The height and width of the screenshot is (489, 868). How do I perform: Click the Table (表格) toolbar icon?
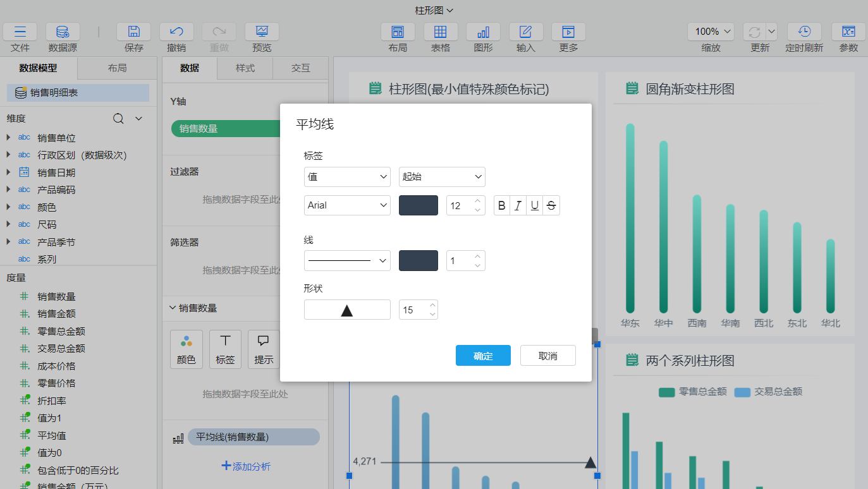(441, 32)
